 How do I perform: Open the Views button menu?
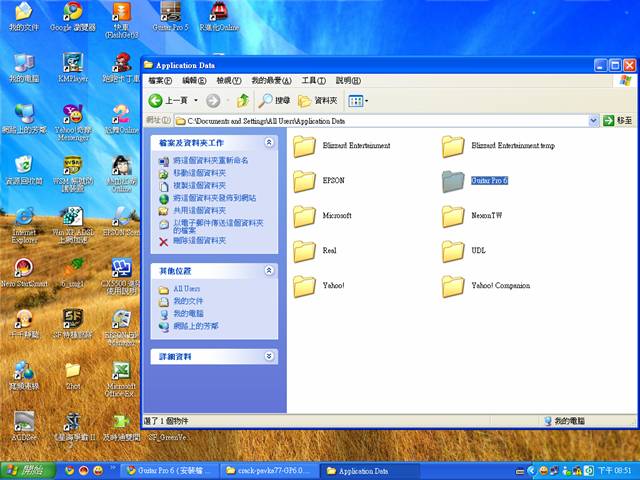(x=357, y=100)
